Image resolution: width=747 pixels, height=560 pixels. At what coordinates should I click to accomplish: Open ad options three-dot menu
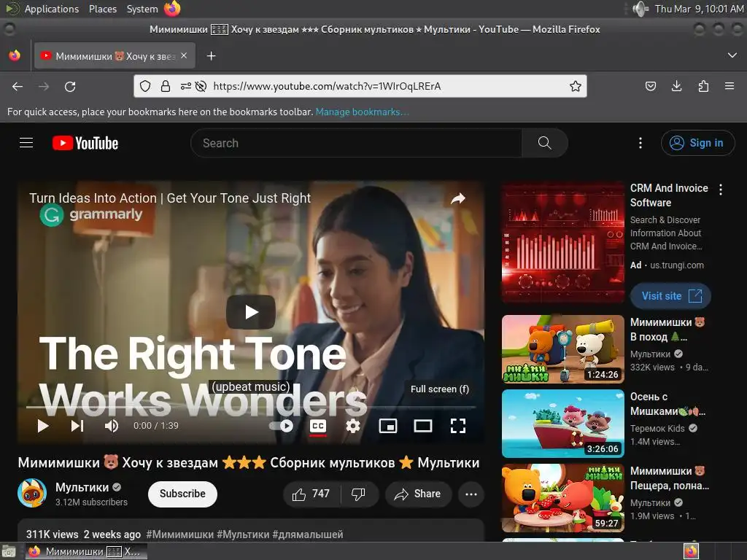[x=721, y=190]
